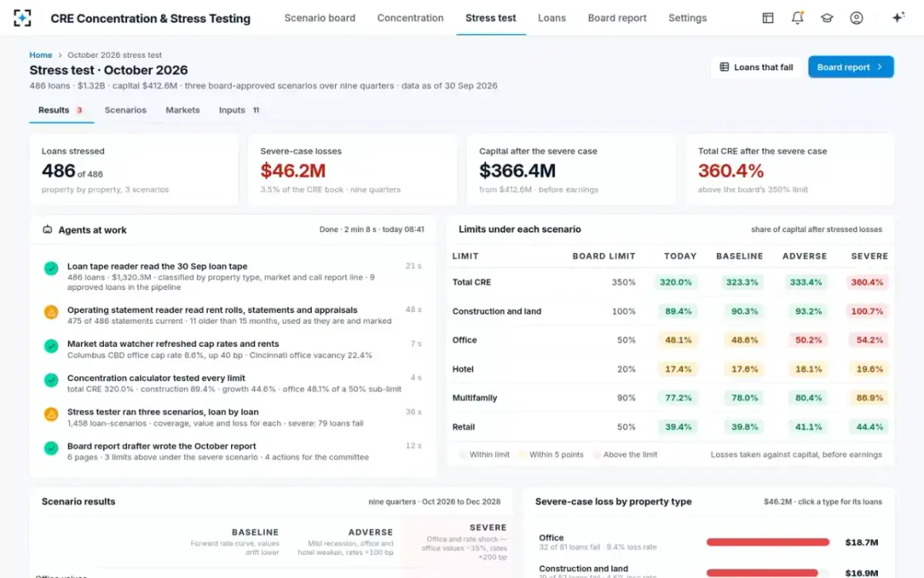Click the Concentration calculator check icon
The height and width of the screenshot is (578, 924).
[51, 380]
